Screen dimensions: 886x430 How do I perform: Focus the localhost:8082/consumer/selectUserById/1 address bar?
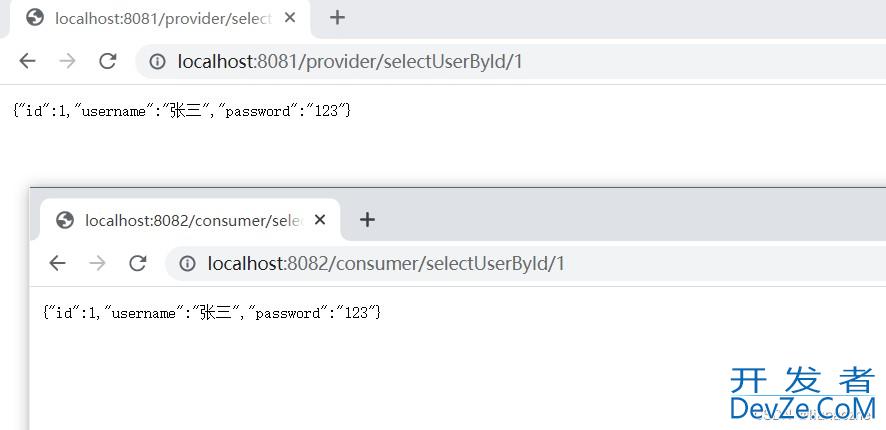tap(525, 263)
